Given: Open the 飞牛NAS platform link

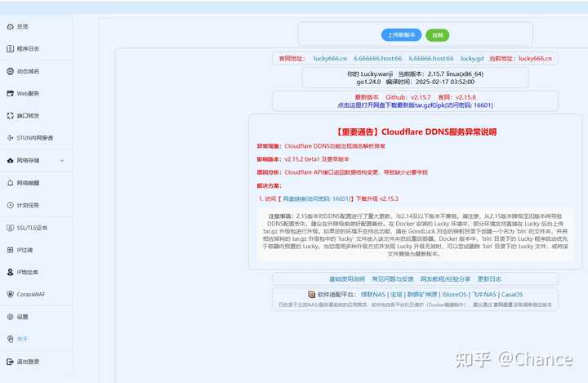Looking at the screenshot, I should (484, 295).
